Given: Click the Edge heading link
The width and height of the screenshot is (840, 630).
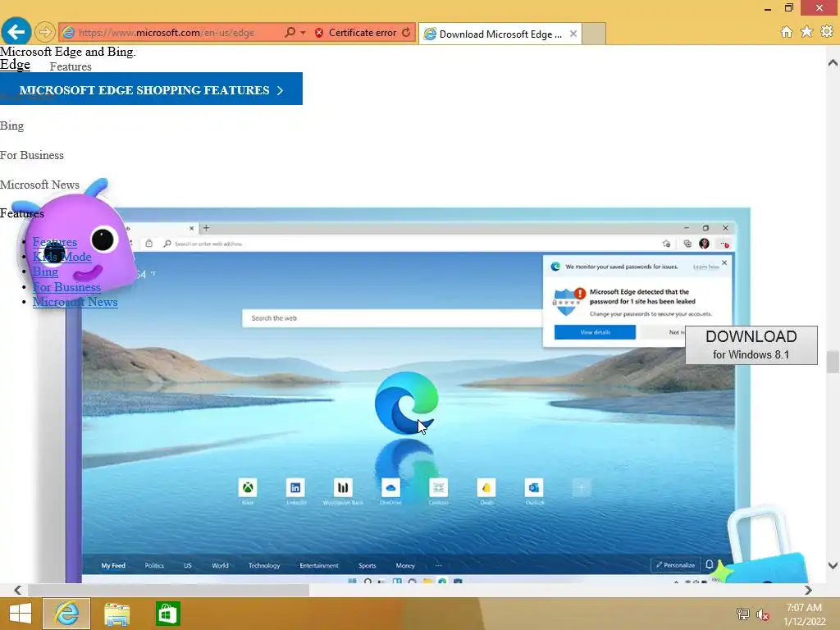Looking at the screenshot, I should [15, 64].
